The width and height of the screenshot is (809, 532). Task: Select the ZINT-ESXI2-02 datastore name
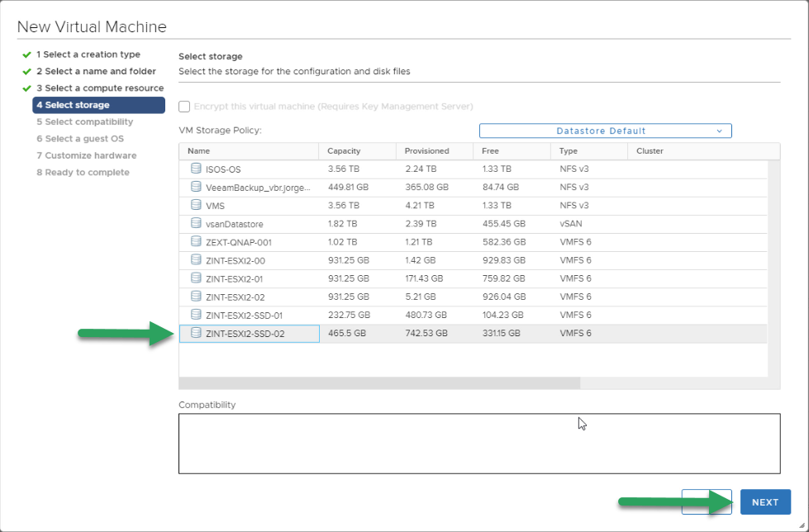[x=236, y=297]
